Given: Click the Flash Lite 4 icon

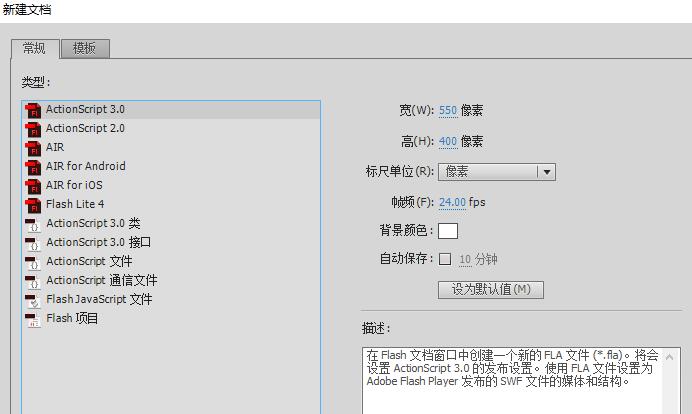Looking at the screenshot, I should pos(33,205).
